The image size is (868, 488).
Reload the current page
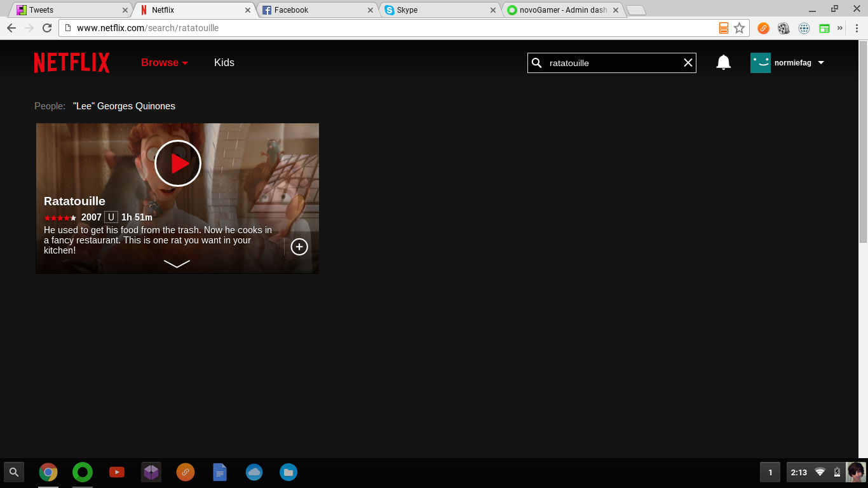pyautogui.click(x=47, y=28)
